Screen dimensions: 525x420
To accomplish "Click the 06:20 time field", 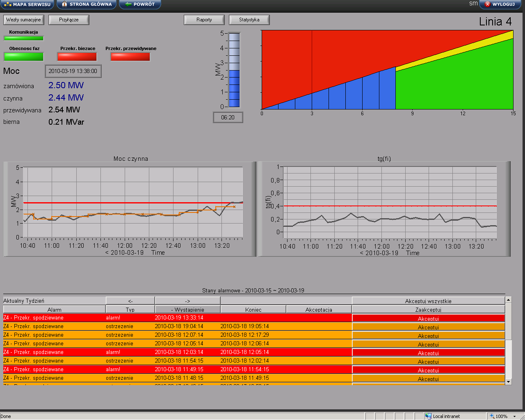I will [228, 117].
